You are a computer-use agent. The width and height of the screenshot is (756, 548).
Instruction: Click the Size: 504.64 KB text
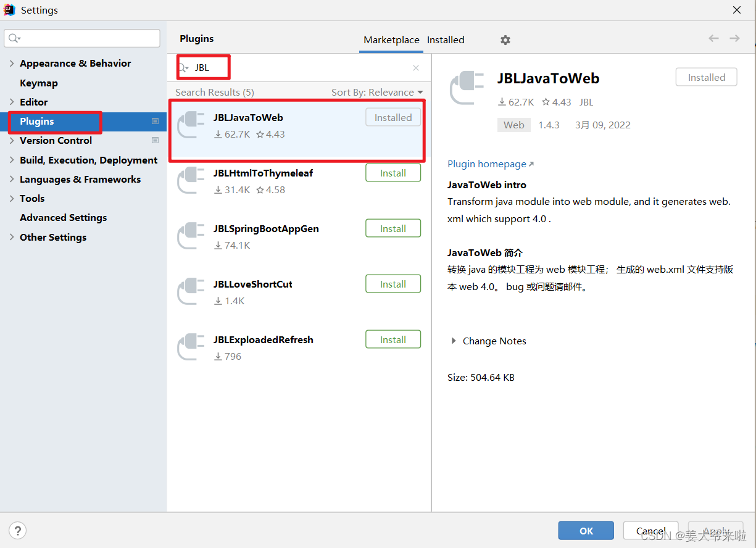click(481, 377)
